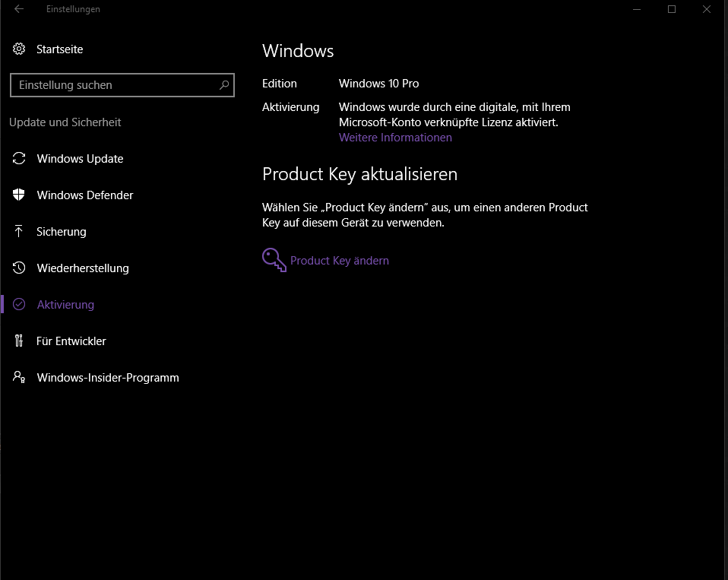The width and height of the screenshot is (728, 580).
Task: Select the Aktivierung sidebar entry
Action: click(x=65, y=305)
